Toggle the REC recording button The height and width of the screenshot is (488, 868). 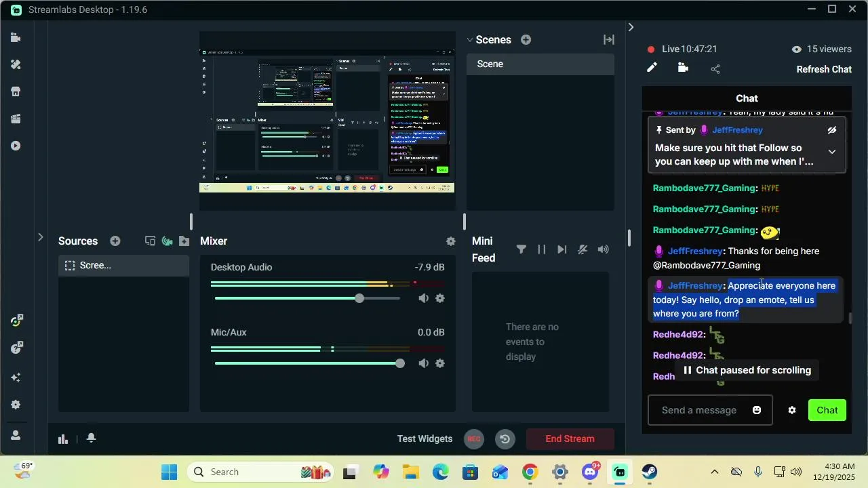tap(474, 439)
